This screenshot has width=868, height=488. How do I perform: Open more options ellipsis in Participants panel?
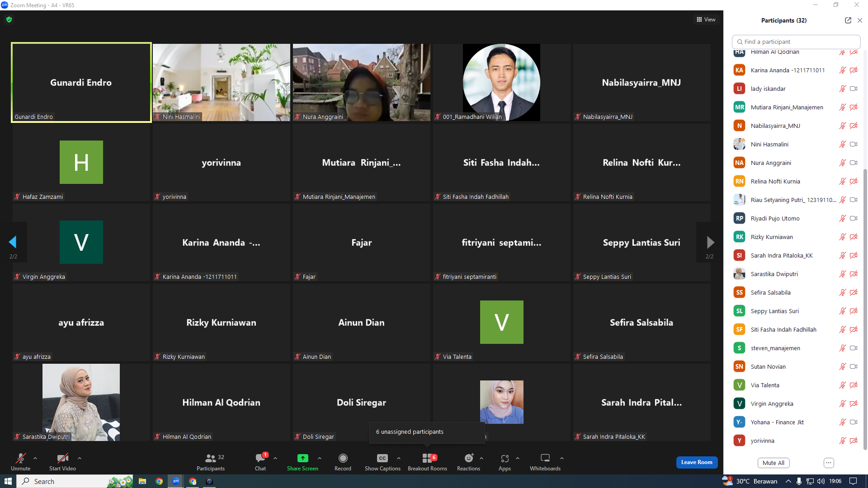coord(829,463)
